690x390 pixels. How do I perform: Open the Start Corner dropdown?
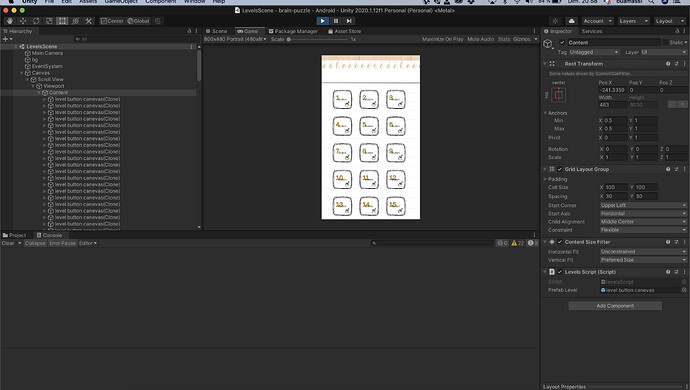(643, 205)
